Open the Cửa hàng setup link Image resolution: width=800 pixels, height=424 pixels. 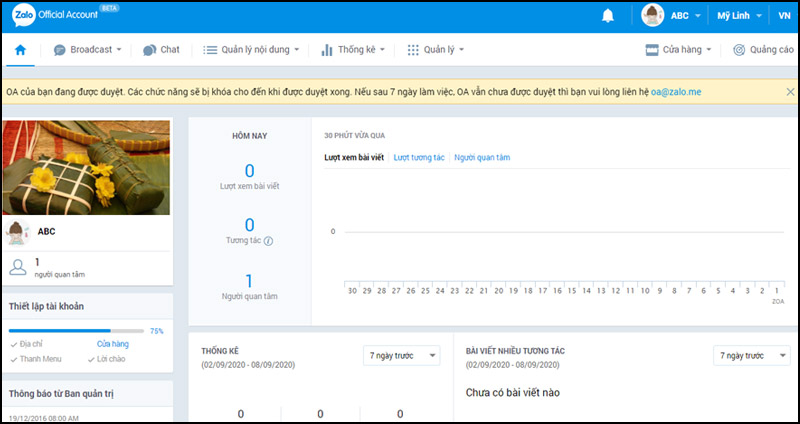pos(112,343)
